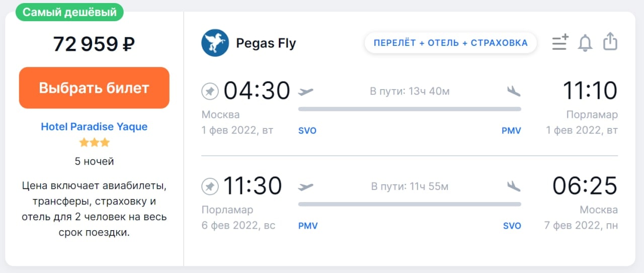Click landing plane icon on return flight
Viewport: 644px width, 273px height.
(514, 186)
